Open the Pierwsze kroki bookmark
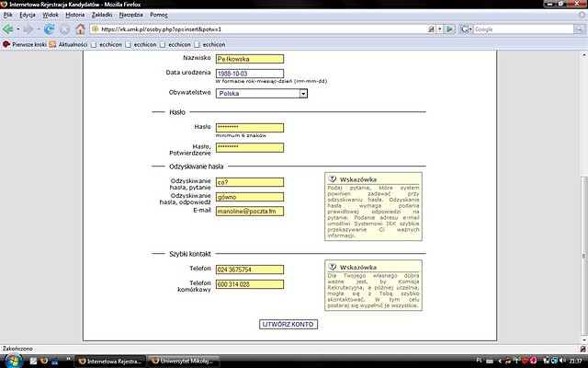Screen dimensions: 588x368 click(x=25, y=44)
